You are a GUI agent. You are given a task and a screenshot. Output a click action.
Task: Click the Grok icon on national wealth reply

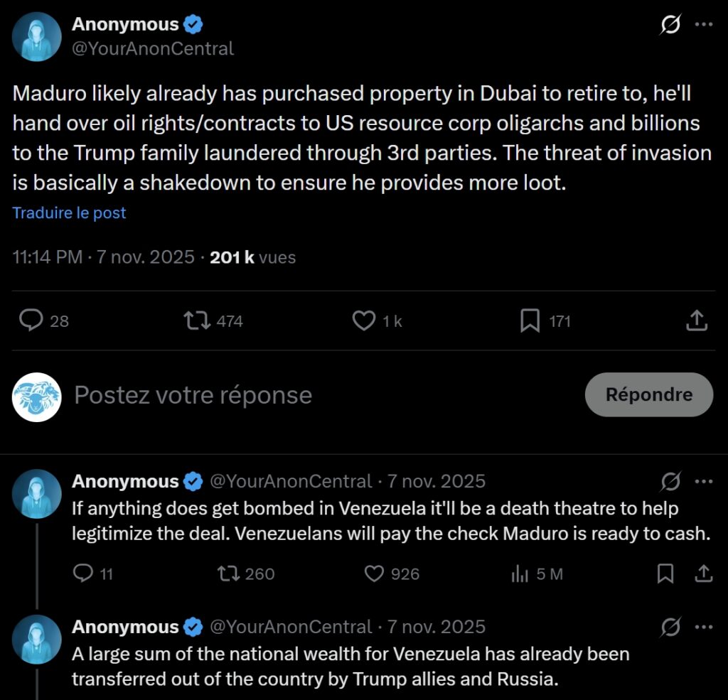670,626
